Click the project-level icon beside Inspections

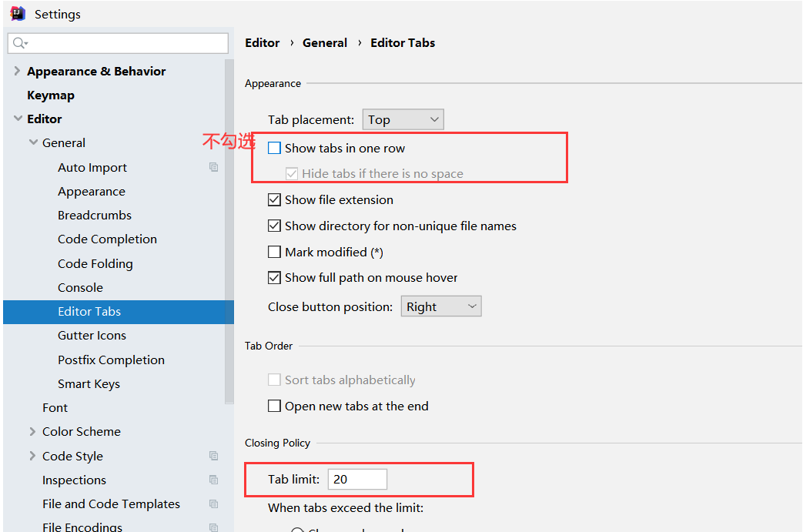[x=213, y=480]
